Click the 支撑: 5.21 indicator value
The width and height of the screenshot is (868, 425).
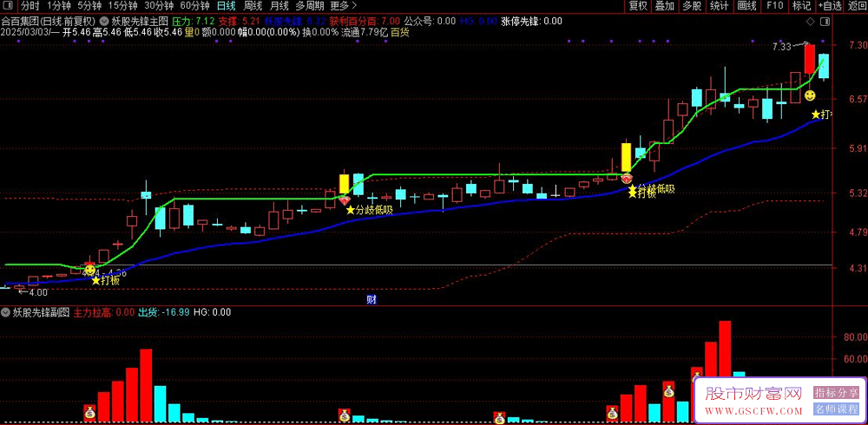tap(240, 22)
